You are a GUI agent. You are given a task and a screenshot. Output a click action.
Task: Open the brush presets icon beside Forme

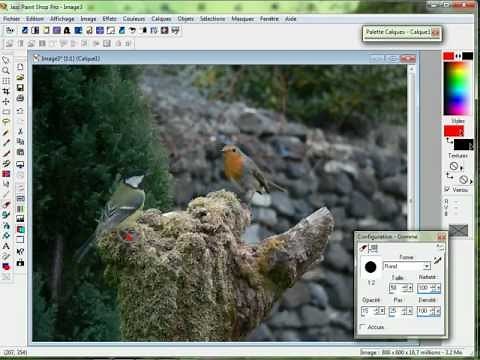click(437, 260)
